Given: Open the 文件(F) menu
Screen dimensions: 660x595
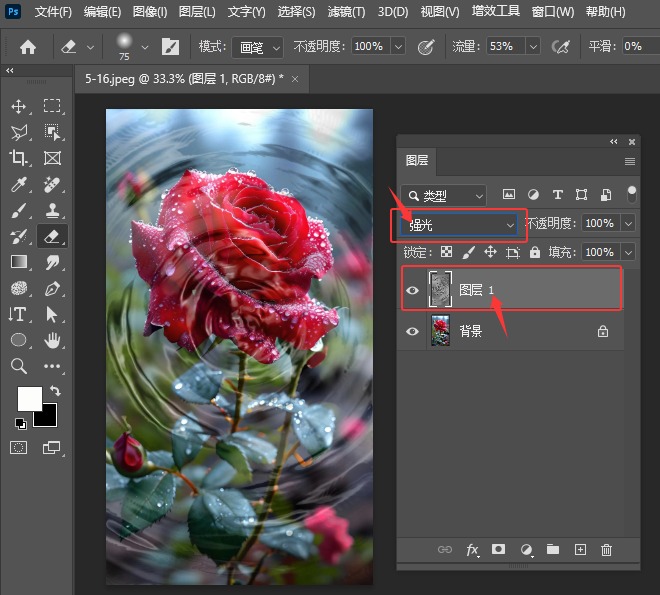Looking at the screenshot, I should 53,11.
